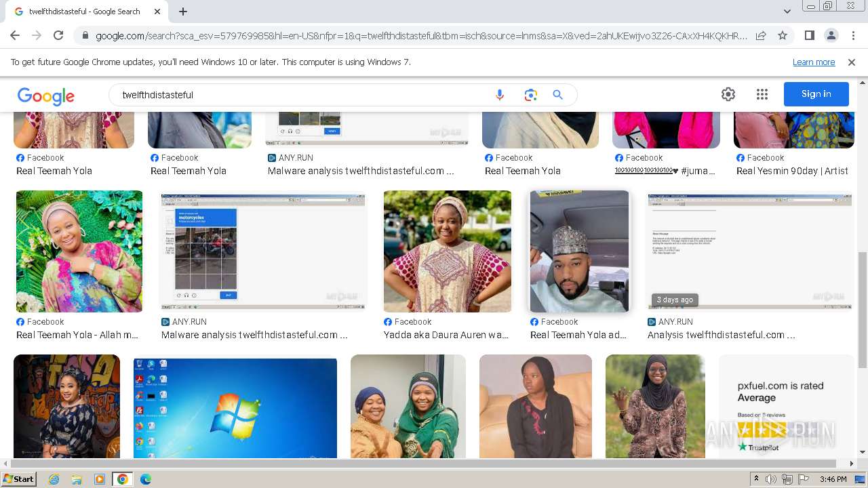Open thumbnail of woman in colorful floral dress
Viewport: 868px width, 488px height.
click(79, 251)
